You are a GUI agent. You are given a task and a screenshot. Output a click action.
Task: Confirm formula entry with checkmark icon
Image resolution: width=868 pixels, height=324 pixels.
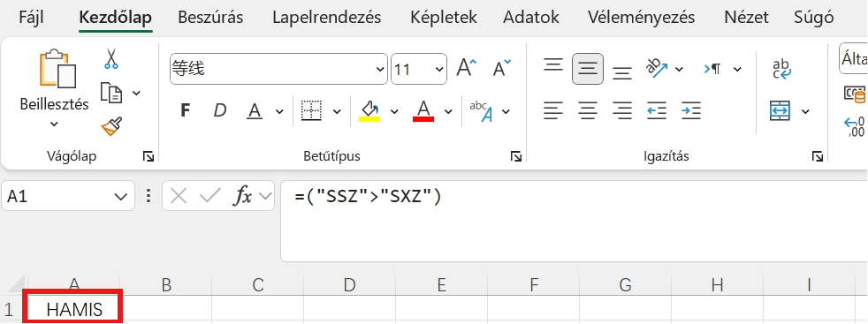click(209, 196)
